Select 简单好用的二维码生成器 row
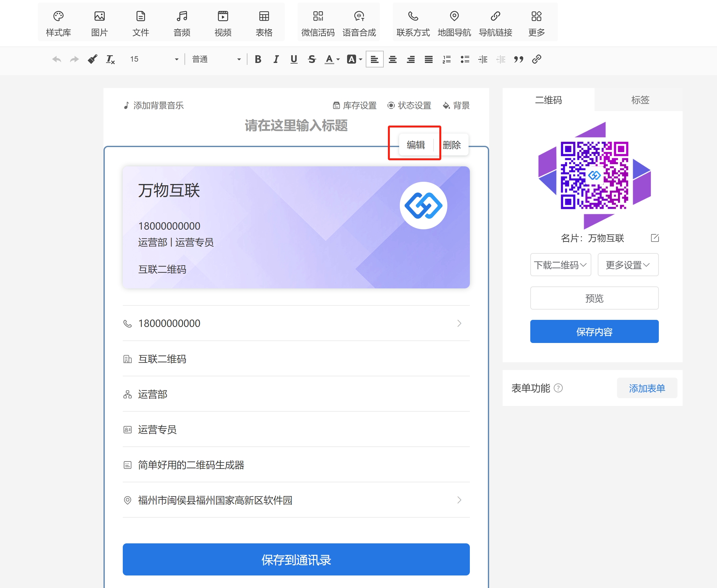The height and width of the screenshot is (588, 717). pyautogui.click(x=296, y=465)
